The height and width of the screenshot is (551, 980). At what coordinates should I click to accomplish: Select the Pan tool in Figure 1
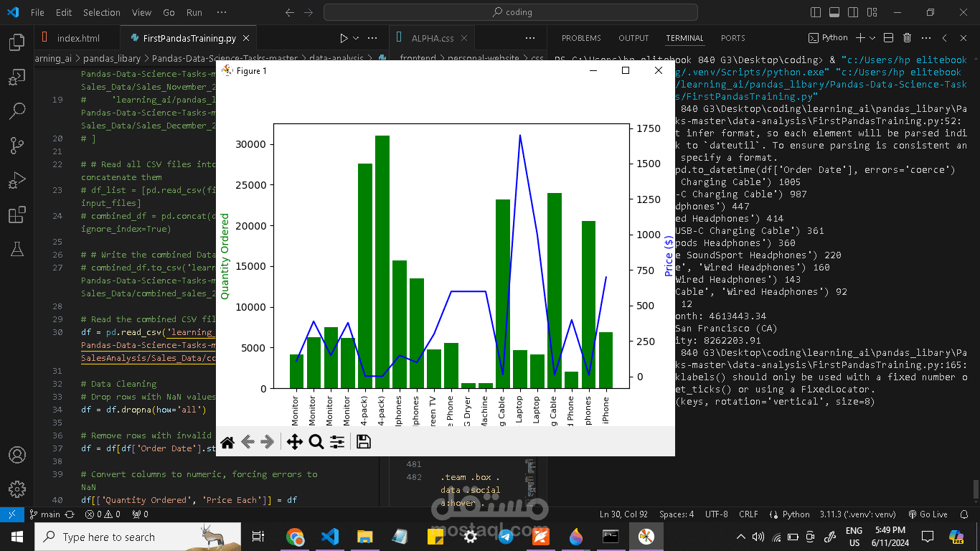tap(294, 443)
